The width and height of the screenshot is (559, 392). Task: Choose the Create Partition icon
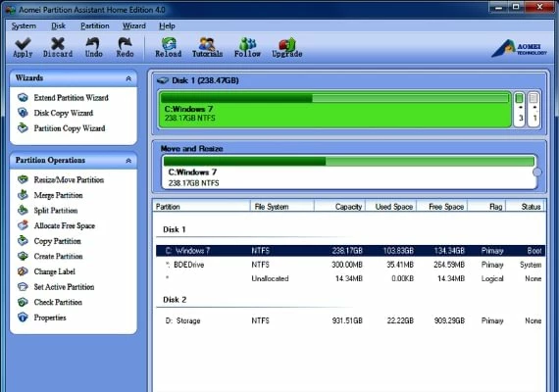(23, 256)
